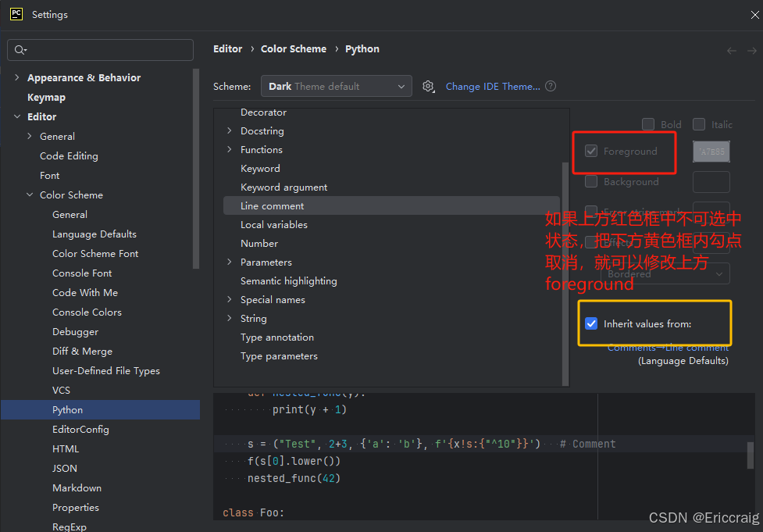The width and height of the screenshot is (763, 532).
Task: Select Markdown color scheme
Action: click(x=77, y=487)
